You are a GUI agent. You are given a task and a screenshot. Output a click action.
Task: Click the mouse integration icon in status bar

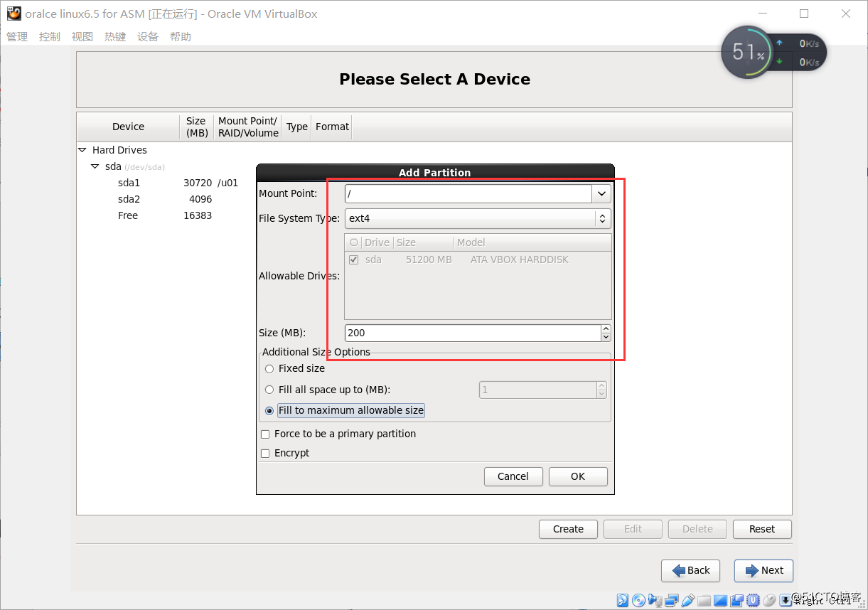[x=769, y=600]
